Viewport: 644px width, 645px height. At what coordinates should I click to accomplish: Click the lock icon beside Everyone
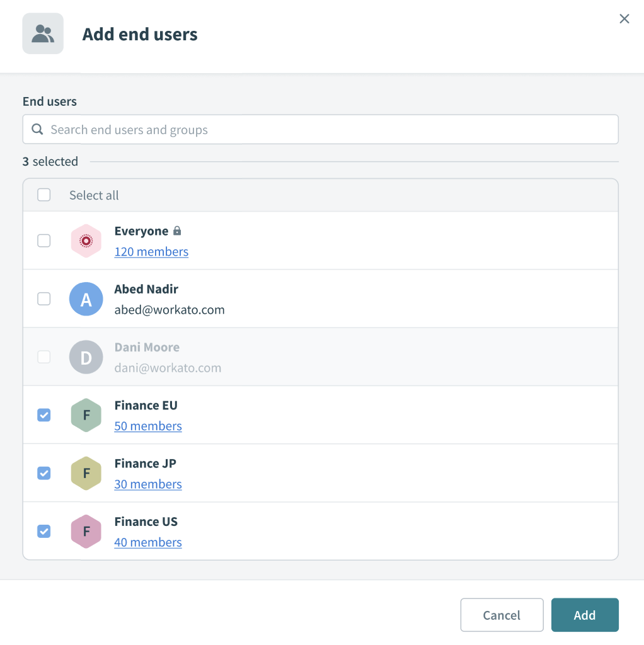tap(176, 231)
